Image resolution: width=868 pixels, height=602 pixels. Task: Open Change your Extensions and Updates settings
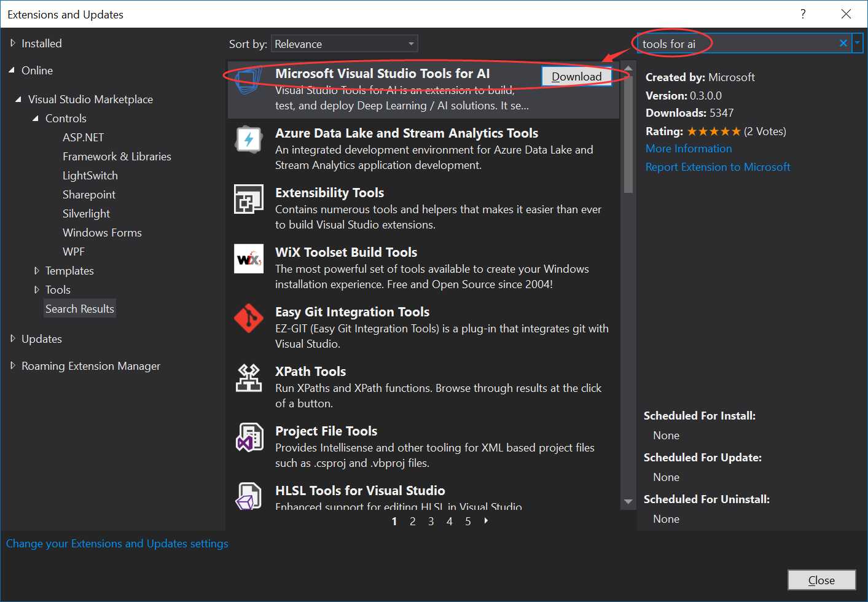click(117, 543)
